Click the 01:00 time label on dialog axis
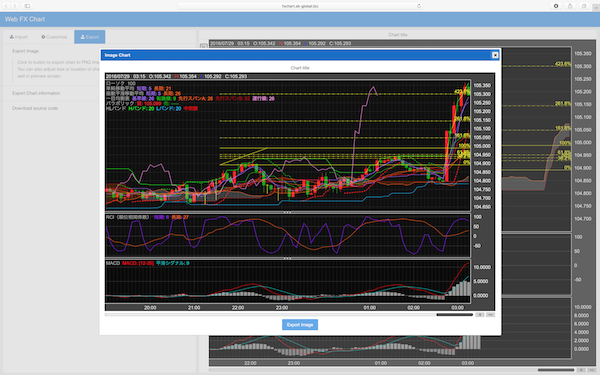 (370, 308)
